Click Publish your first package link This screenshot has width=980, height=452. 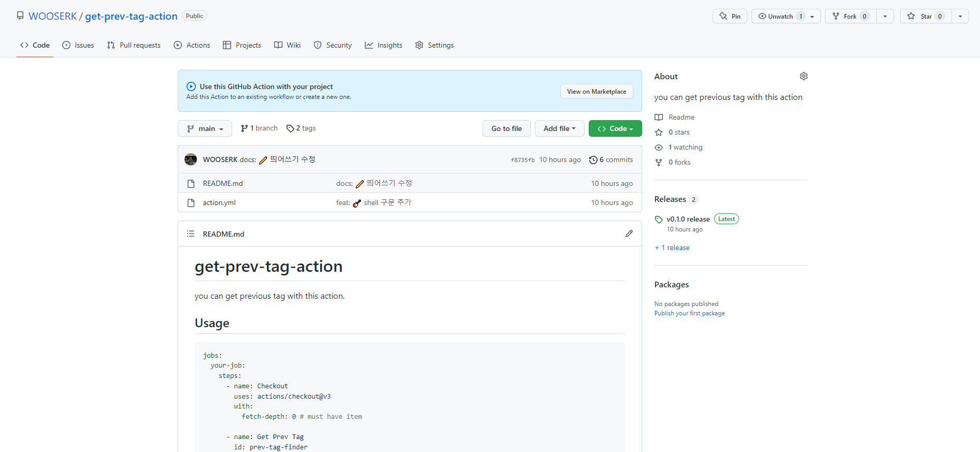(x=689, y=313)
